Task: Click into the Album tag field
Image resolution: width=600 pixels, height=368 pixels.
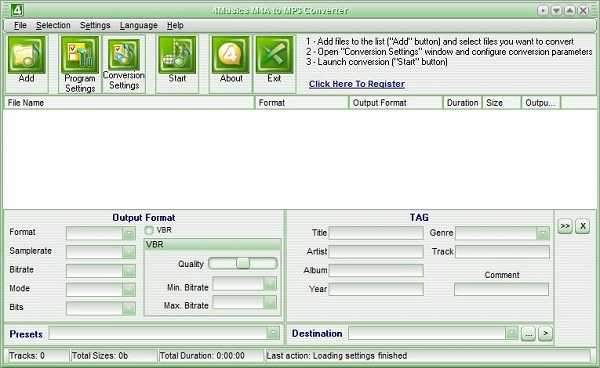Action: [376, 270]
